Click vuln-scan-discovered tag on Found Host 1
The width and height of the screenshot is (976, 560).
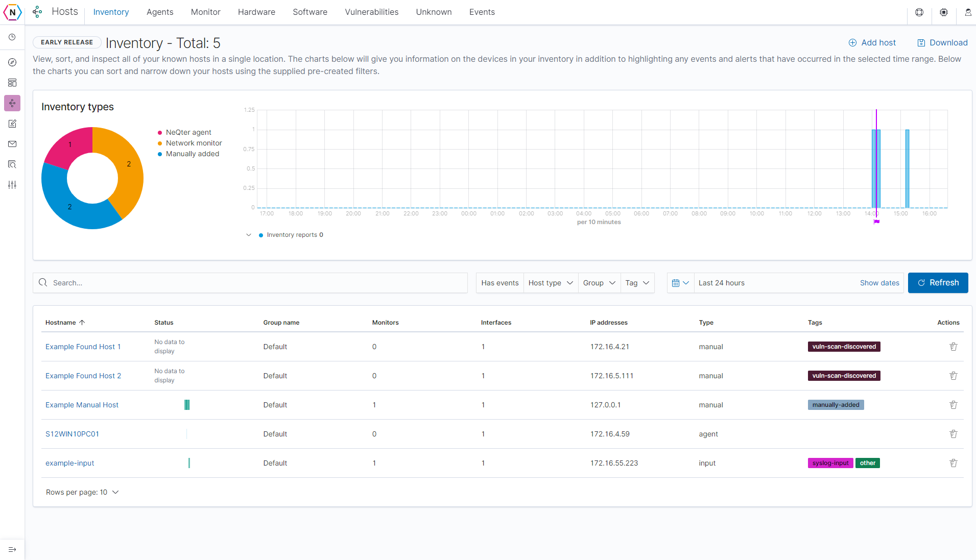(844, 347)
